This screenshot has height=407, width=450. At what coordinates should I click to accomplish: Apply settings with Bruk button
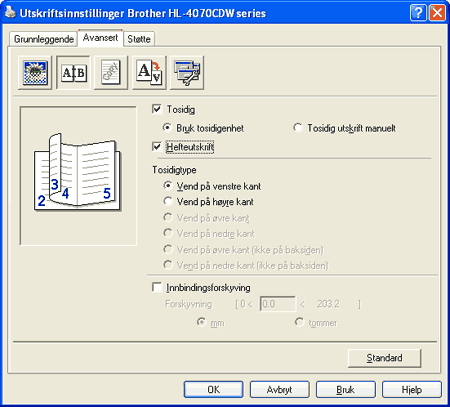coord(345,389)
